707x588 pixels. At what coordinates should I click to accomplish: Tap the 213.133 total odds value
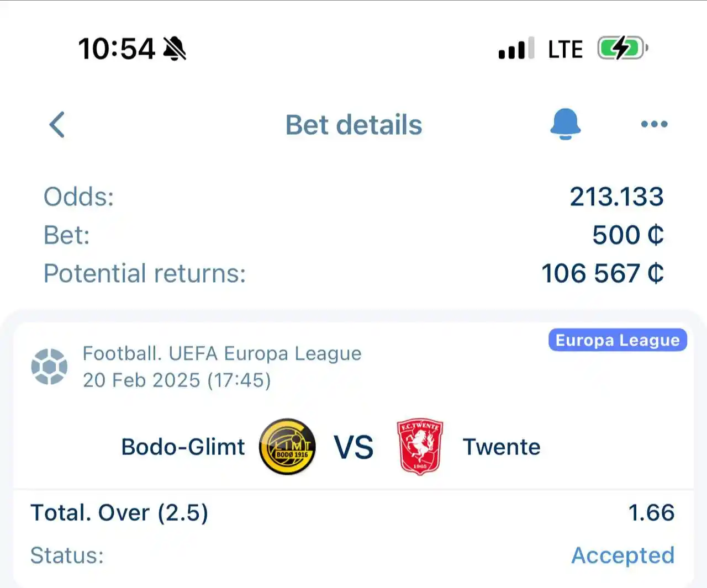coord(616,197)
